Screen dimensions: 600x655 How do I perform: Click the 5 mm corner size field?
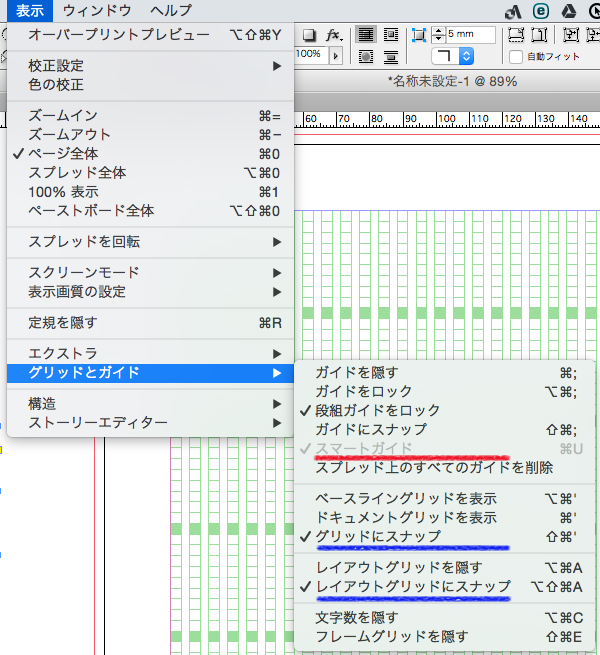[470, 34]
